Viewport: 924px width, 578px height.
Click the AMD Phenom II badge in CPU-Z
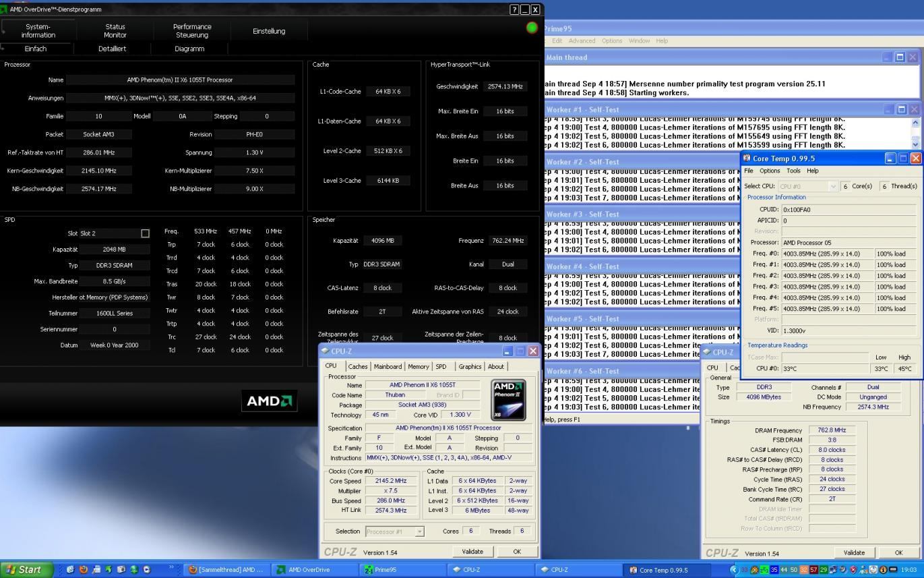pyautogui.click(x=509, y=401)
